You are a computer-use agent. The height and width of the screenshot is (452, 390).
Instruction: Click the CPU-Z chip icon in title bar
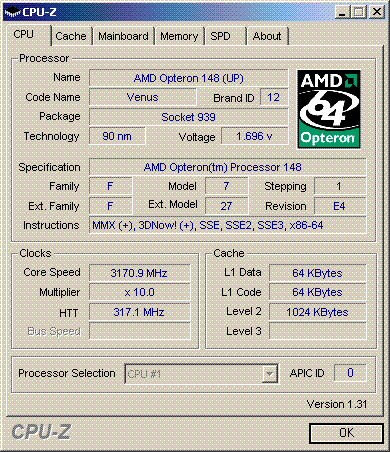13,12
